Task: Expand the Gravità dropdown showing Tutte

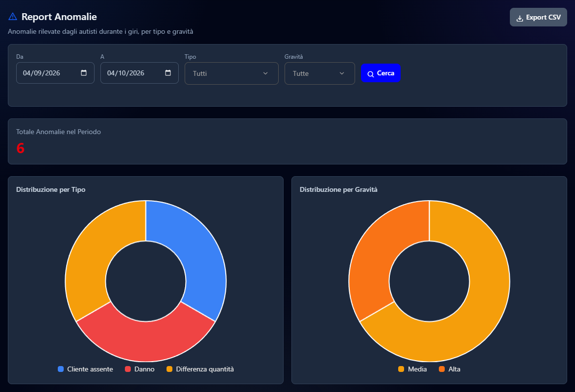Action: coord(319,73)
